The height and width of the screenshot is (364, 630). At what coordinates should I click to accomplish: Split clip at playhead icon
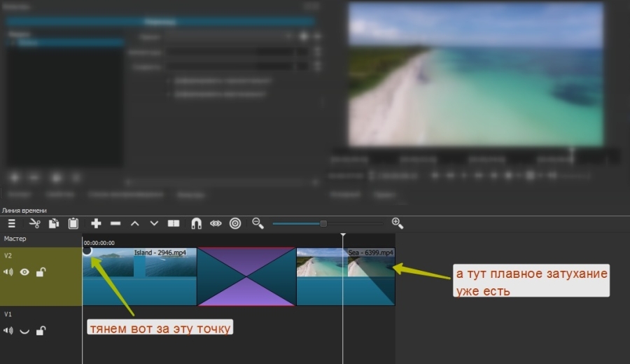coord(174,223)
